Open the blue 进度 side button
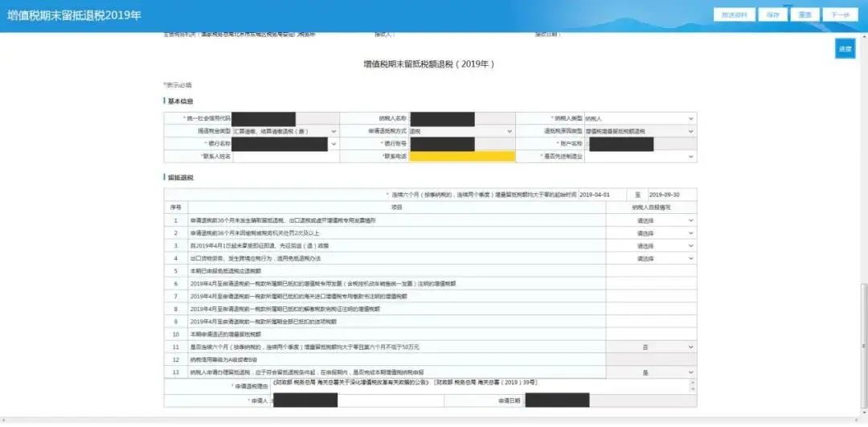 pyautogui.click(x=845, y=49)
